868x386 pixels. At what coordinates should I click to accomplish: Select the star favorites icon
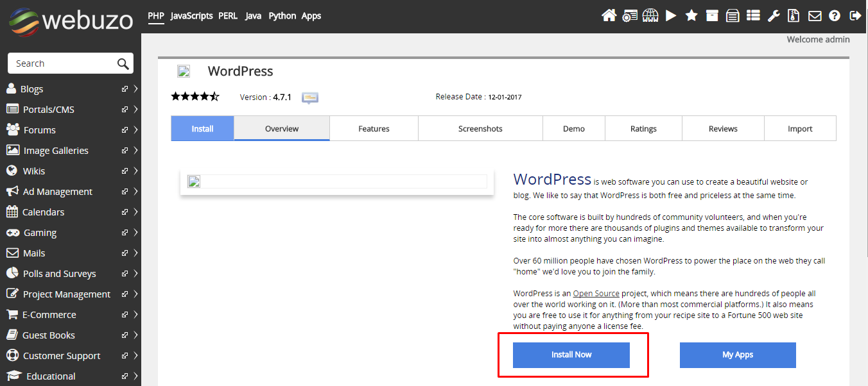[691, 15]
